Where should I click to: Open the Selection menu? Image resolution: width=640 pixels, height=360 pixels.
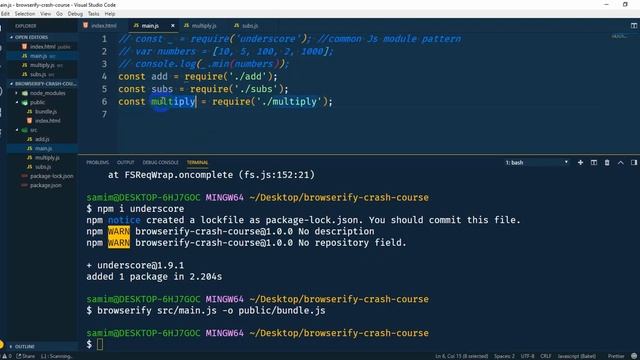[x=25, y=14]
